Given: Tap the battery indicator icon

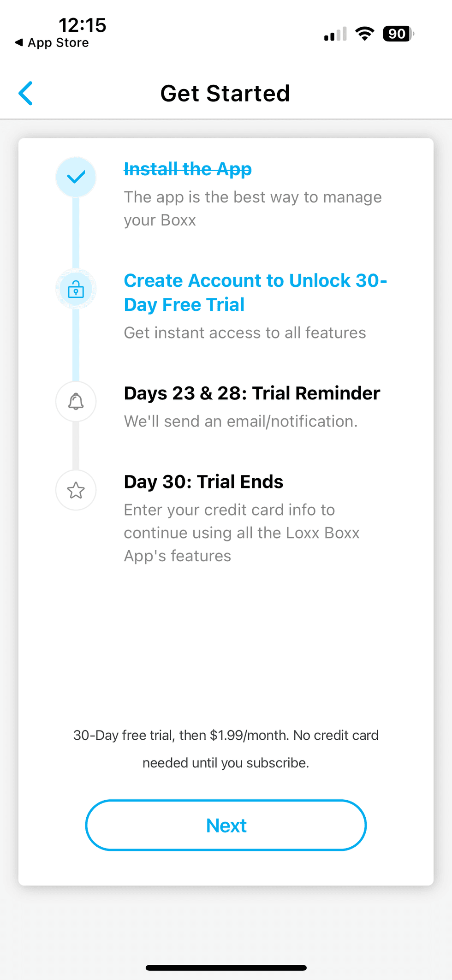Looking at the screenshot, I should point(398,34).
